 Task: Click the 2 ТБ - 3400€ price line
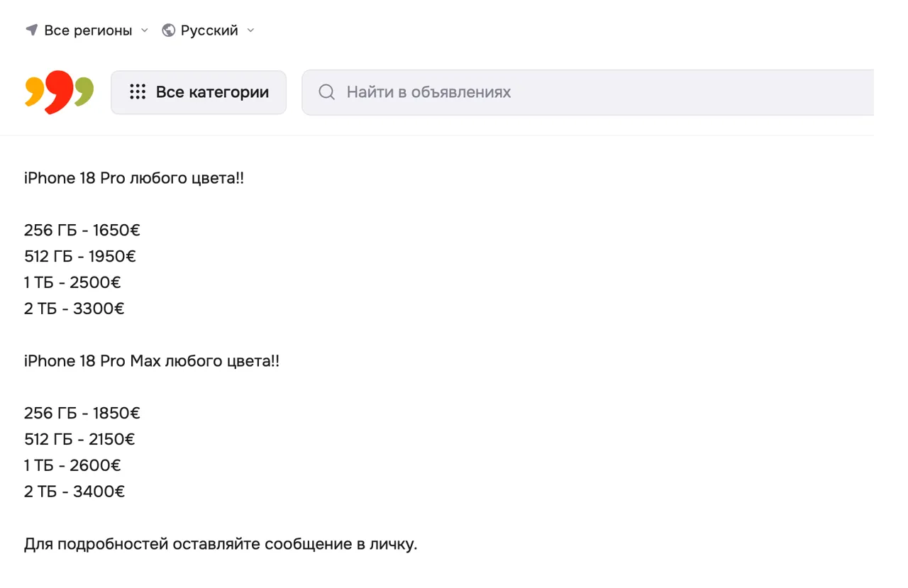pyautogui.click(x=74, y=492)
